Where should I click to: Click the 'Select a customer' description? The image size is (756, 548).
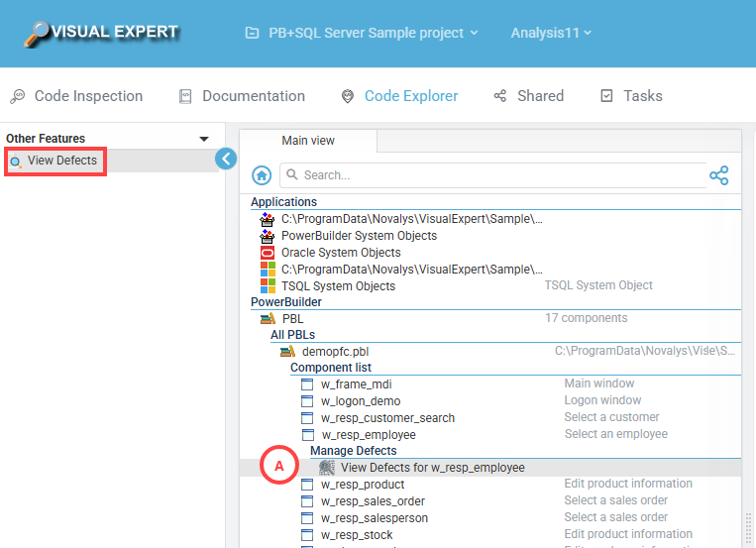click(x=611, y=417)
